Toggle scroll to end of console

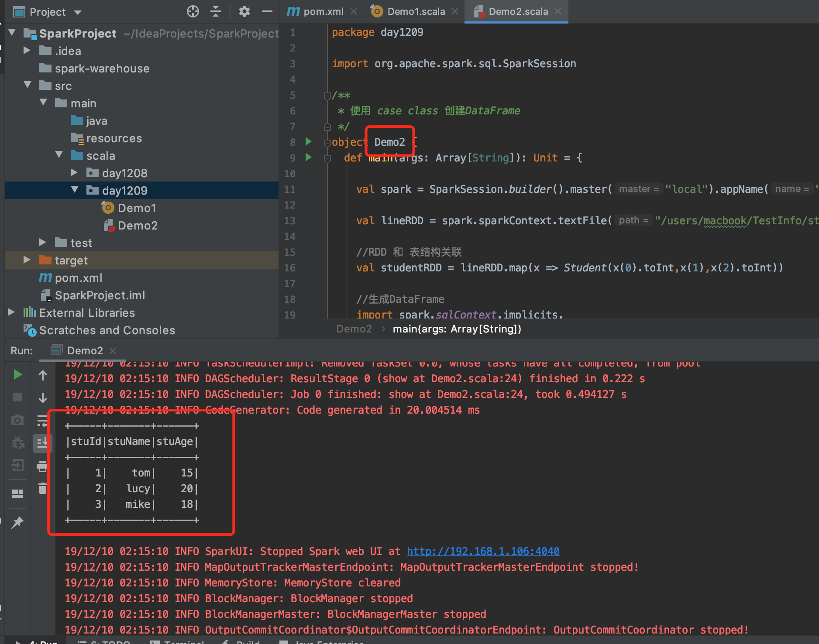coord(43,443)
